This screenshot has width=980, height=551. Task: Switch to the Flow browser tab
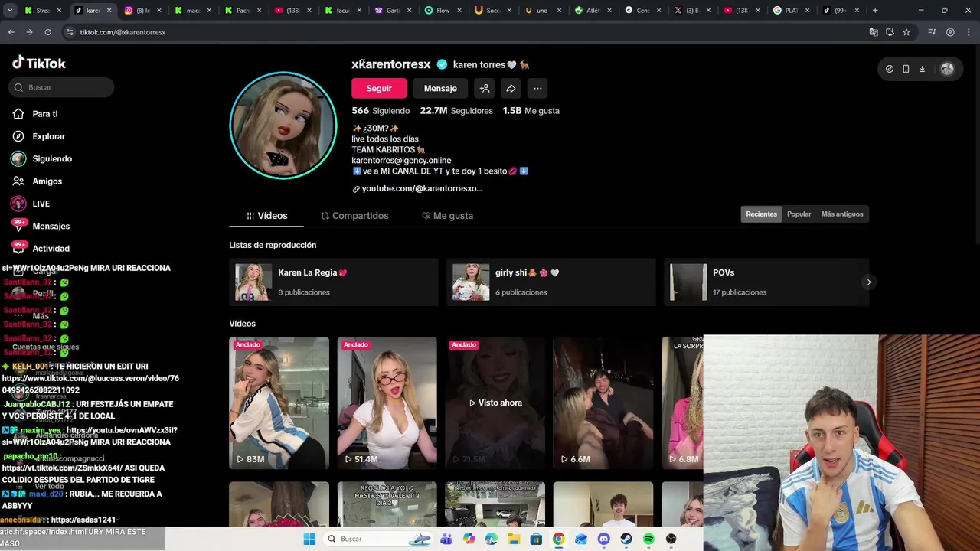(x=442, y=10)
